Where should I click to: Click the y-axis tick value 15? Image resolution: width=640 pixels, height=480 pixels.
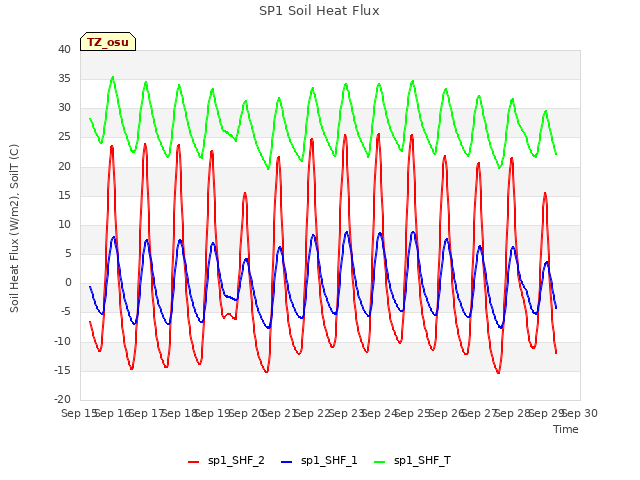(x=64, y=196)
